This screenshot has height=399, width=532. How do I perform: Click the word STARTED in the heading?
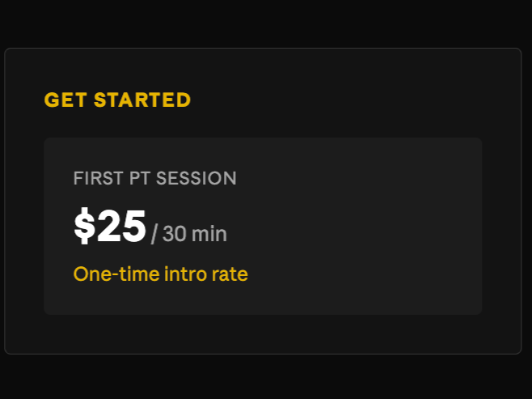(x=142, y=100)
